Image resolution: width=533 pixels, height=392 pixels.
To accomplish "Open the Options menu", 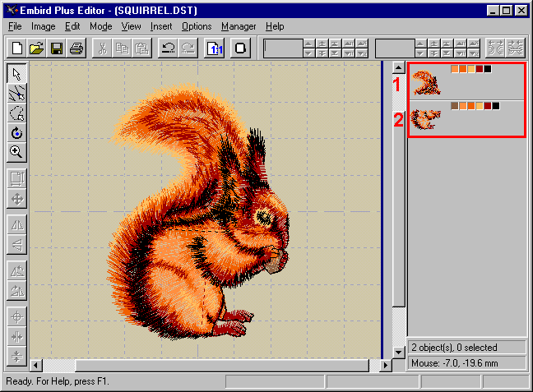I will pos(197,26).
